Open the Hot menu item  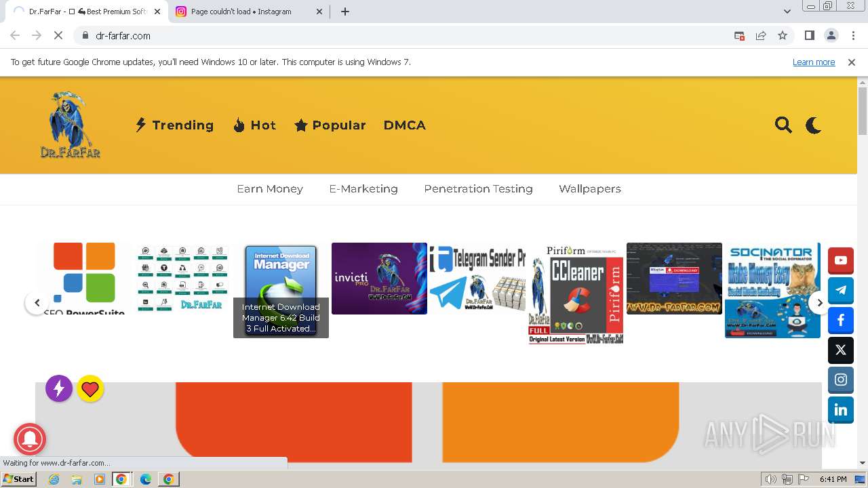click(254, 125)
